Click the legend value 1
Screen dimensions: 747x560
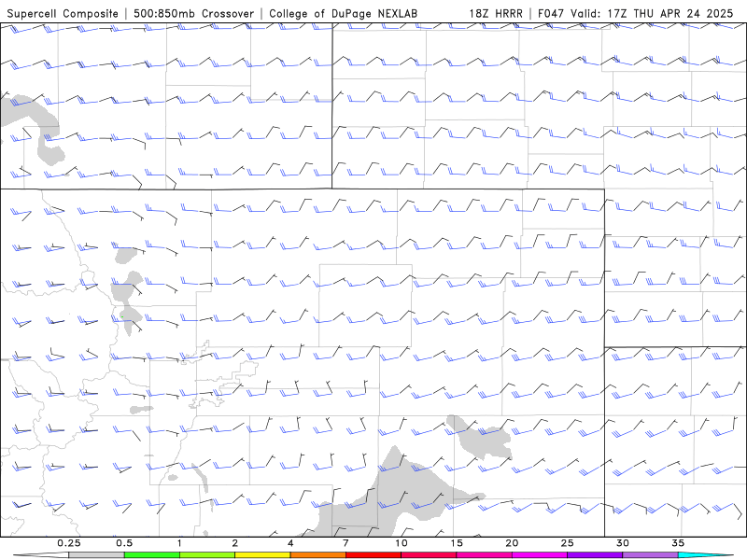[x=179, y=543]
